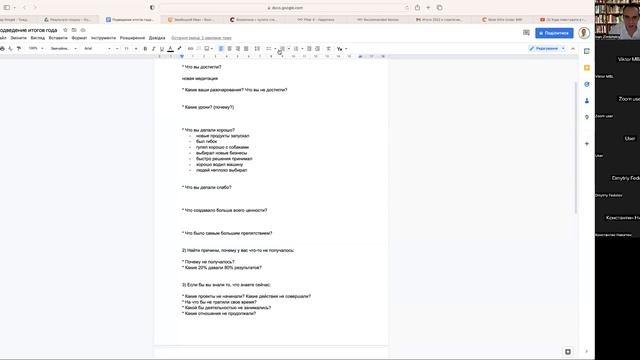640x360 pixels.
Task: Open the View menu
Action: coord(38,38)
